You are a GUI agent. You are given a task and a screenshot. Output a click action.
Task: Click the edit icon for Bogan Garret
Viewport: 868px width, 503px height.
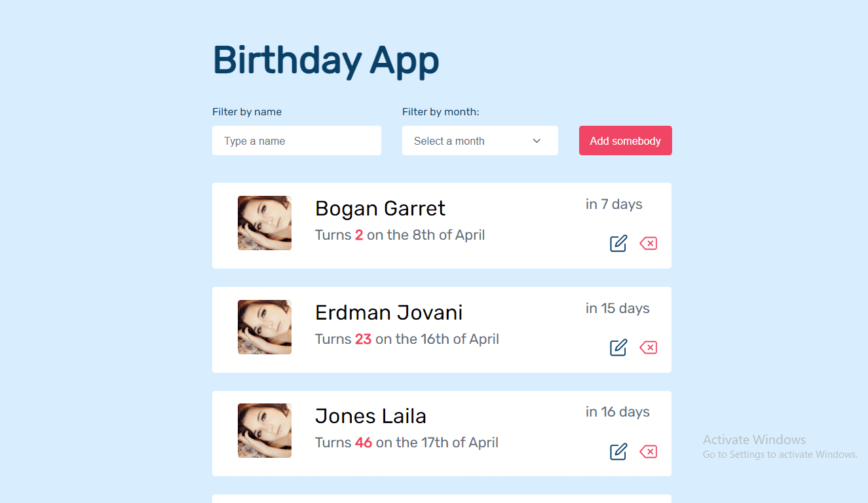point(618,244)
